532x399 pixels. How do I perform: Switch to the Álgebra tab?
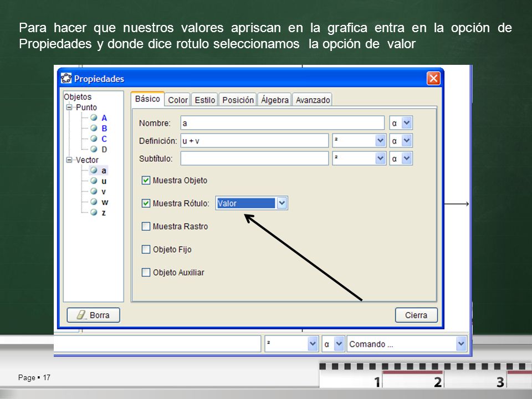tap(274, 100)
